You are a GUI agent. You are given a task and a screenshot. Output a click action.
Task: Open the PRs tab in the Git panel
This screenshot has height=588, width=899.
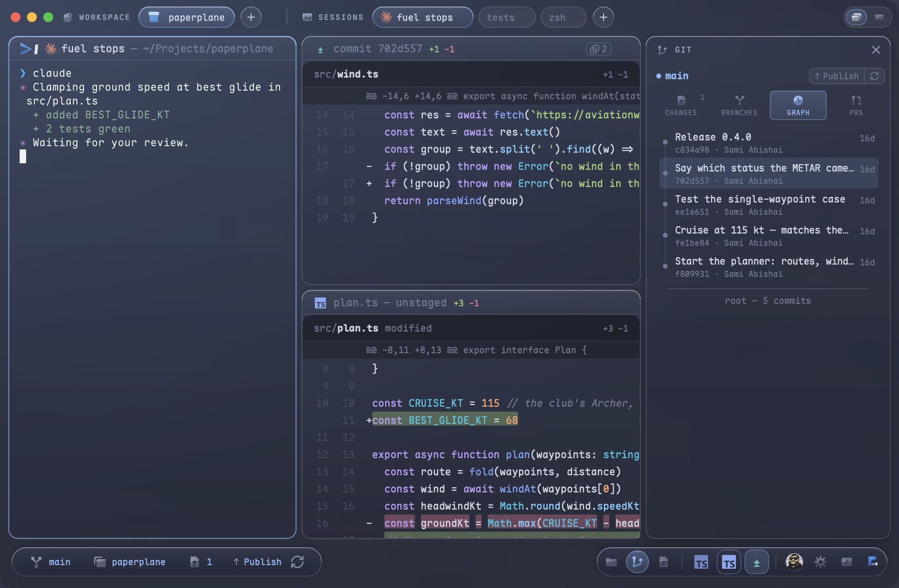point(856,106)
